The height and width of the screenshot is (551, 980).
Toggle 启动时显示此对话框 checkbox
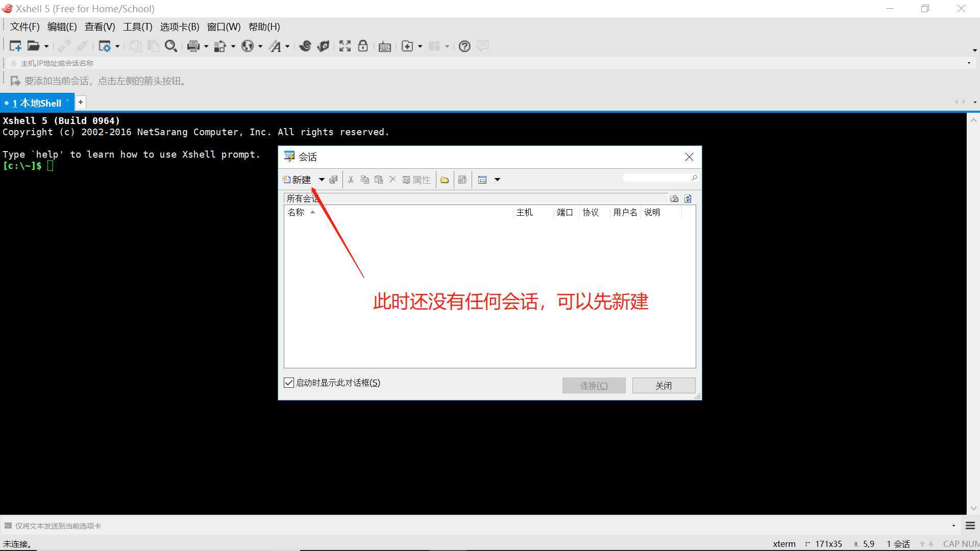[289, 383]
